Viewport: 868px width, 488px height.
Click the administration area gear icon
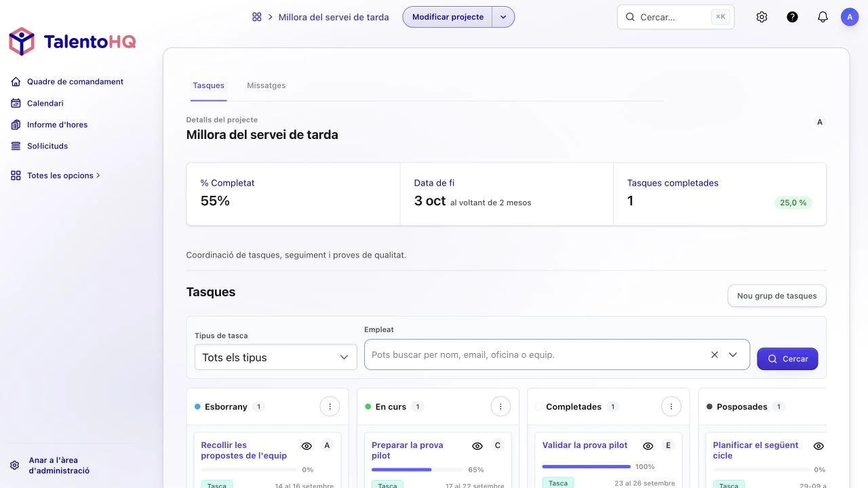tap(15, 466)
